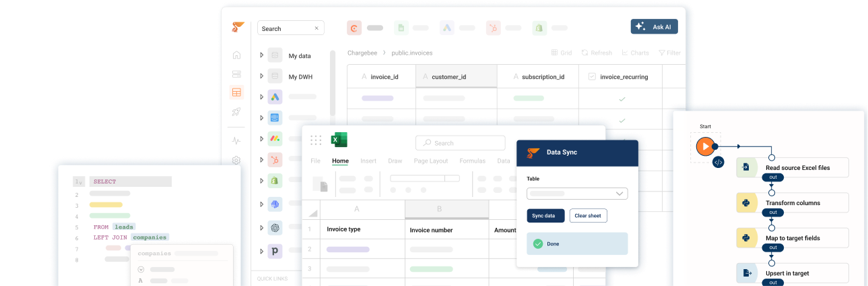
Task: Click the 'p' source icon in tree
Action: coord(275,251)
